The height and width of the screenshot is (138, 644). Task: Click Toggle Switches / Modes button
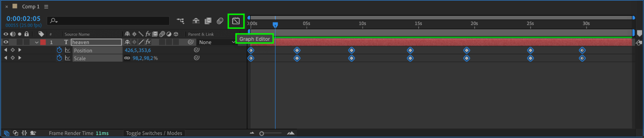[154, 133]
